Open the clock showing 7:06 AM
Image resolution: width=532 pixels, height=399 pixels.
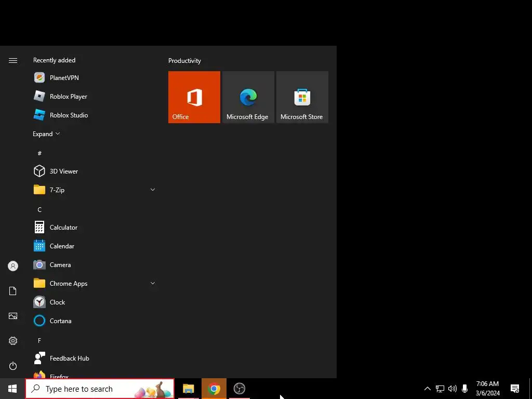pos(487,389)
